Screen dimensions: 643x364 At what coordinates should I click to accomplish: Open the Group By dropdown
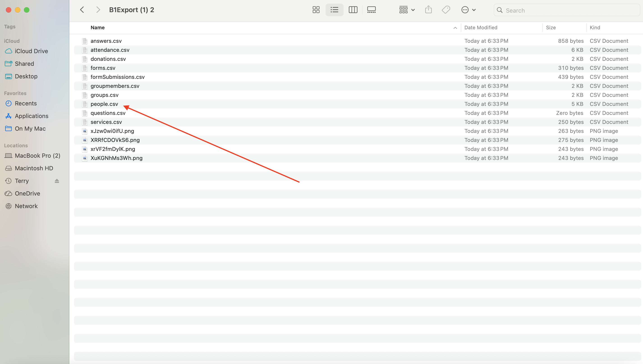pyautogui.click(x=407, y=10)
